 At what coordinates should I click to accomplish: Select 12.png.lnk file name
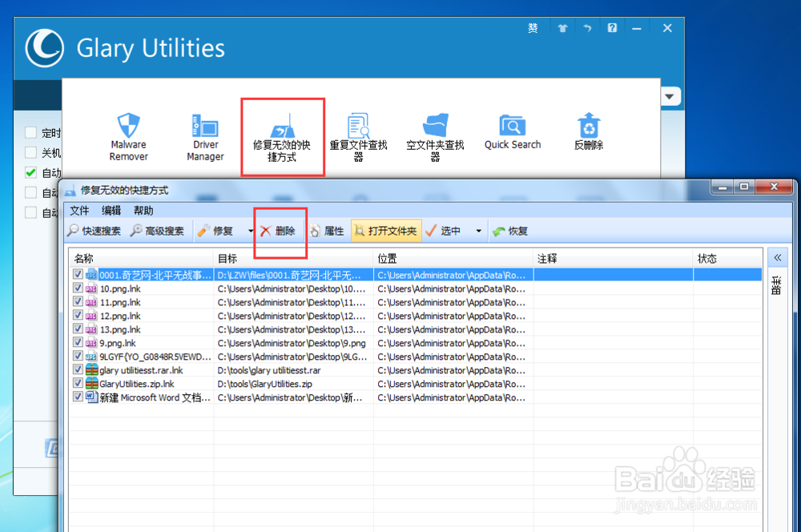coord(120,316)
